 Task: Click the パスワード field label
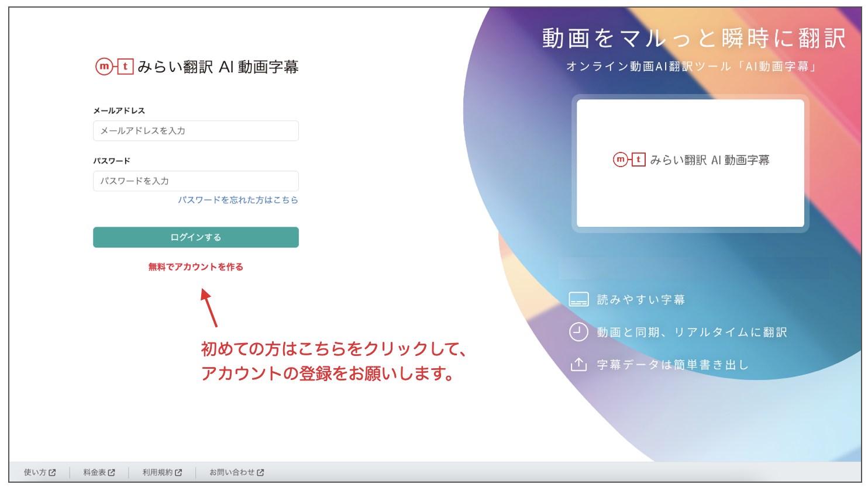coord(112,161)
